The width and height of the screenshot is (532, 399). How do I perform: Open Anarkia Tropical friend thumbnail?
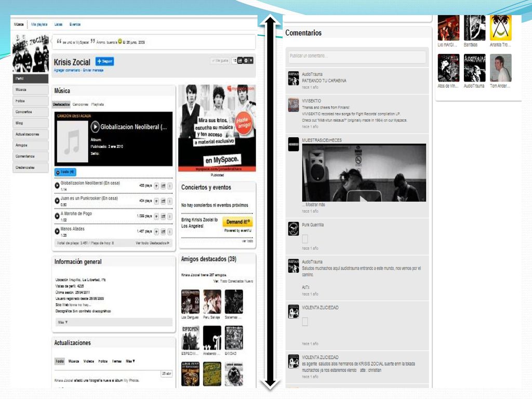click(500, 28)
